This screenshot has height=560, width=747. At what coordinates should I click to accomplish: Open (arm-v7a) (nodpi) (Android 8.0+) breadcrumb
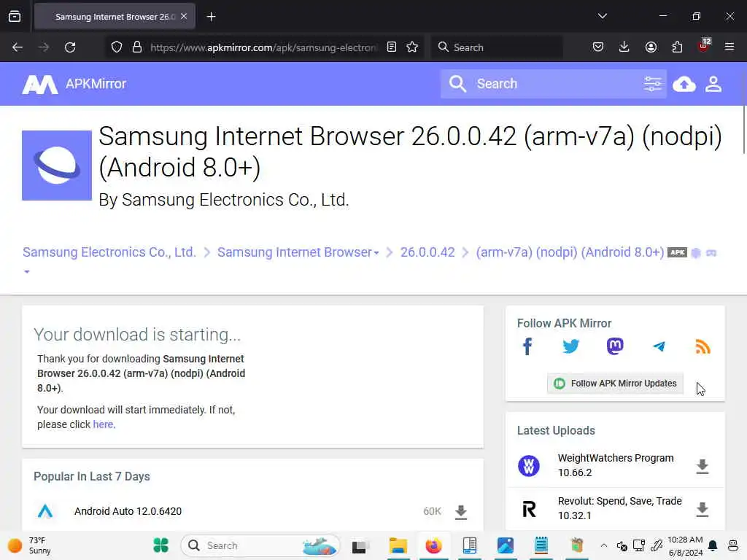[x=570, y=252]
